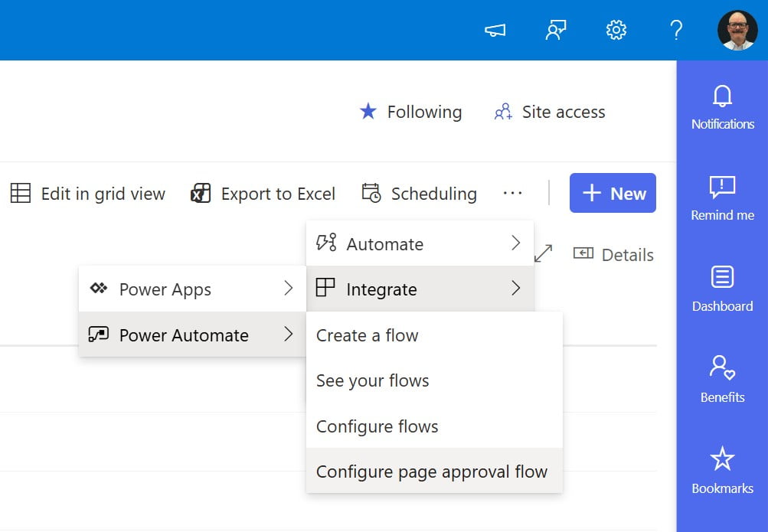Choose Create a flow
This screenshot has height=532, width=768.
pyautogui.click(x=368, y=335)
